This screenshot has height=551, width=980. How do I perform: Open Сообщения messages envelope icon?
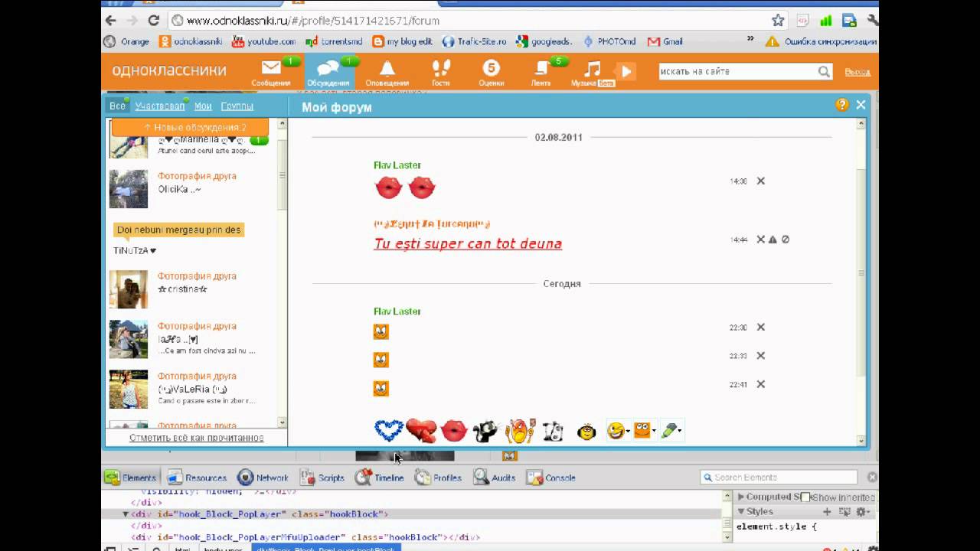tap(271, 68)
